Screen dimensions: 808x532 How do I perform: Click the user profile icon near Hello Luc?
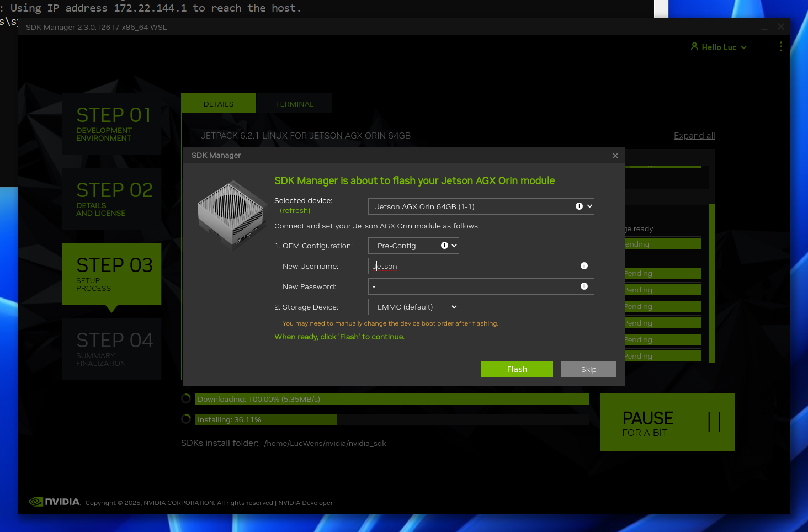pyautogui.click(x=694, y=47)
